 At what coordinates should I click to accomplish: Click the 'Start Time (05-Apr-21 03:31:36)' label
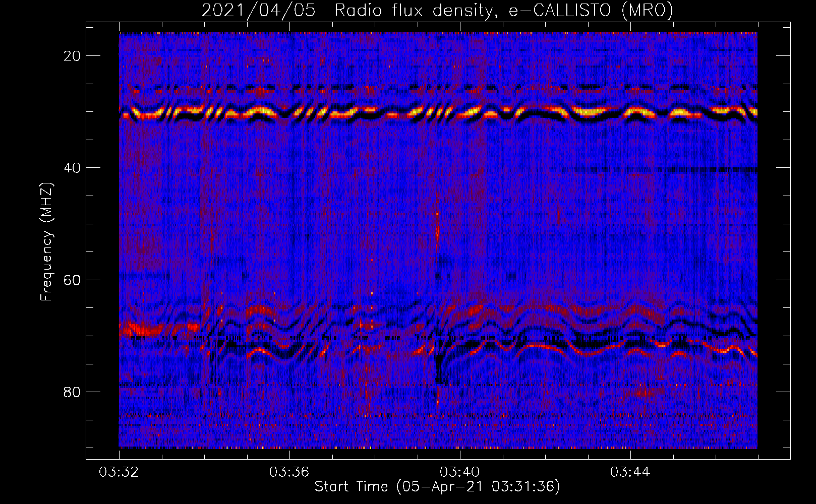pos(437,487)
